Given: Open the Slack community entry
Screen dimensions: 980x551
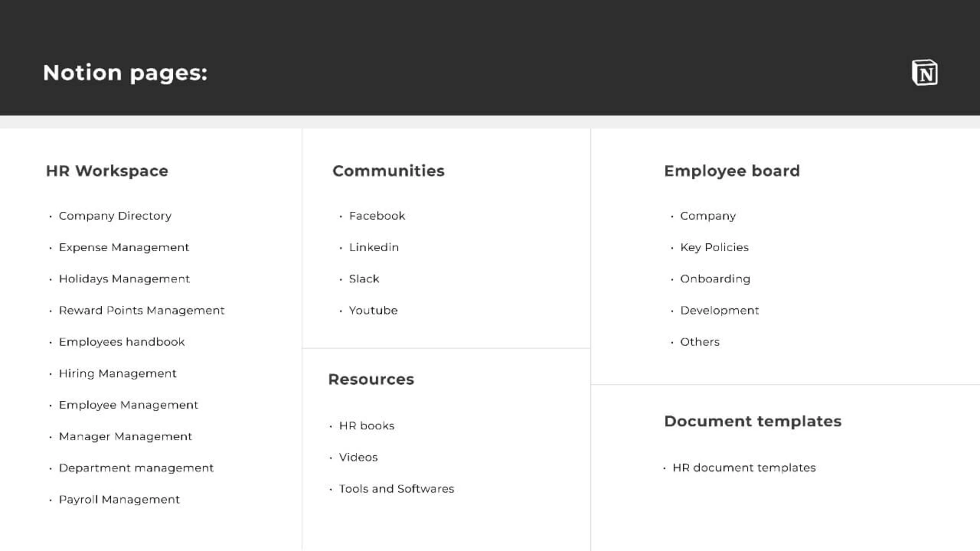Looking at the screenshot, I should point(364,279).
